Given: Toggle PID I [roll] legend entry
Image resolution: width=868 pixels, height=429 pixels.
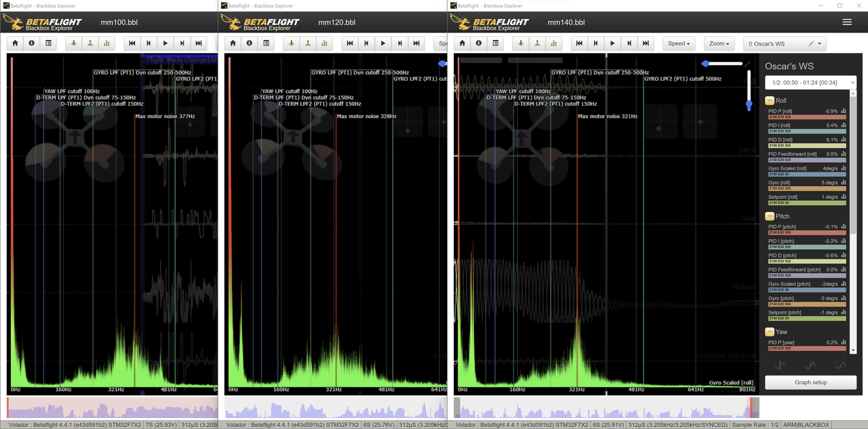Looking at the screenshot, I should coord(807,128).
